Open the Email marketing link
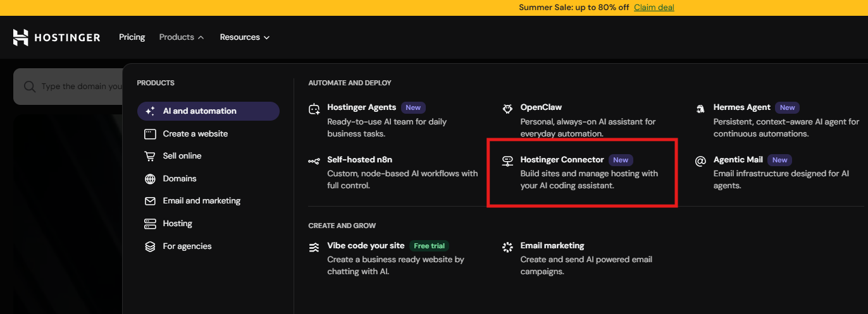Screen dimensions: 868x314 552,246
